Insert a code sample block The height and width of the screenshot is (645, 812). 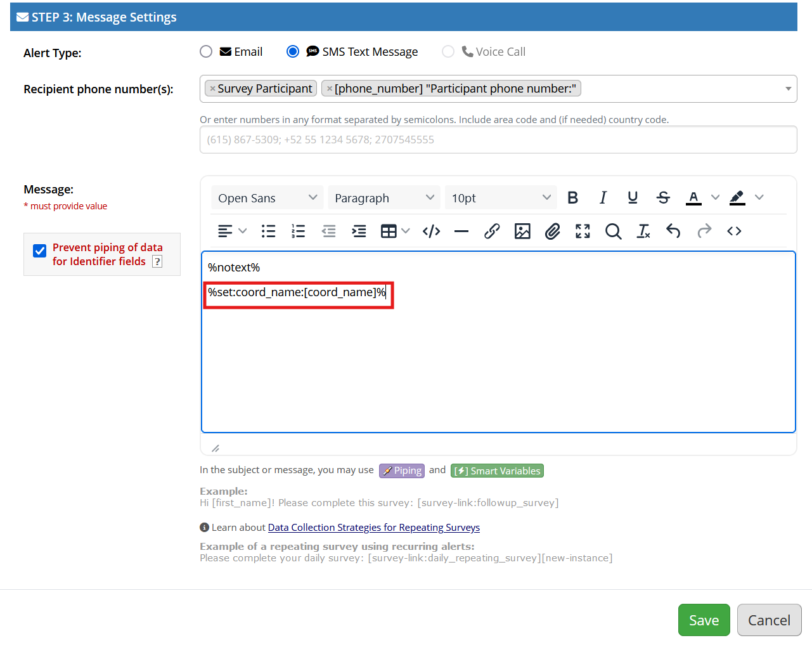coord(432,231)
